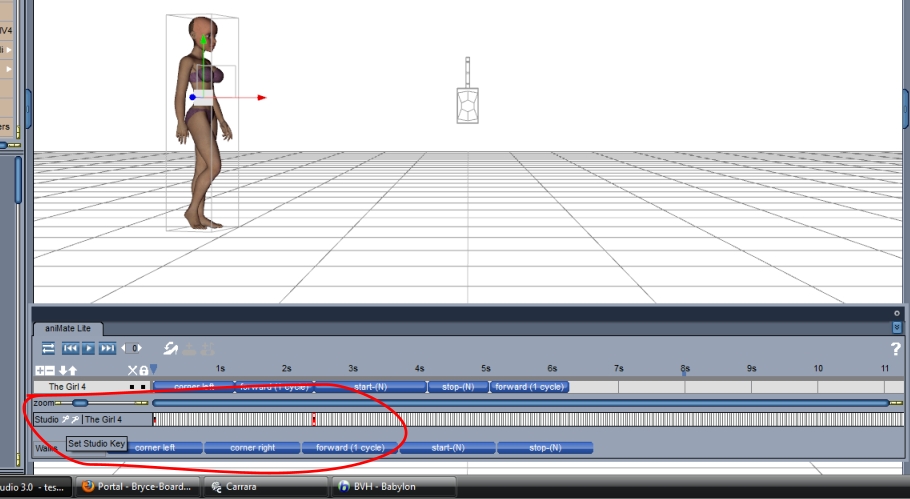Move the track up with up arrow

point(73,370)
